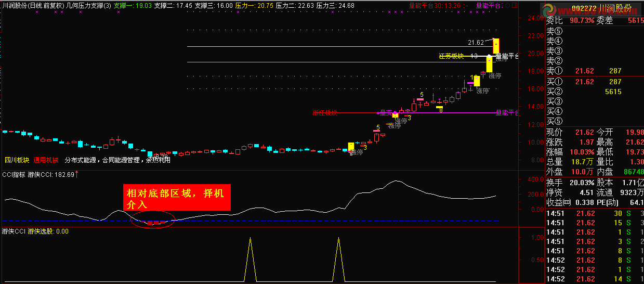Click the CCI指标 indicator title
The image size is (644, 284).
click(x=14, y=175)
